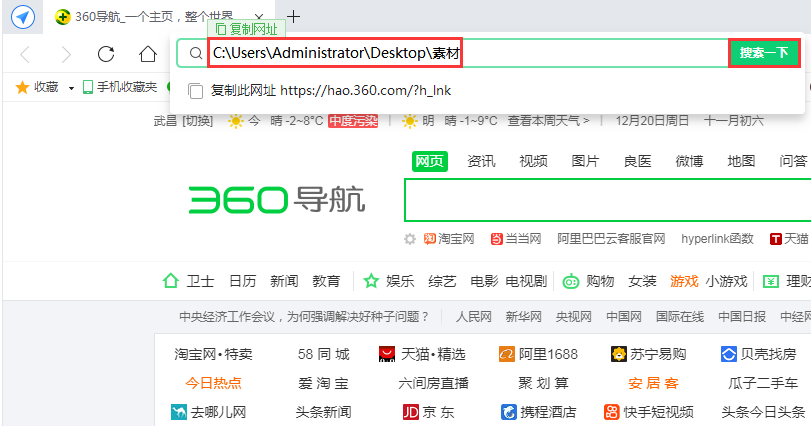The height and width of the screenshot is (426, 811).
Task: Click in the 360 search input box
Action: [x=608, y=200]
